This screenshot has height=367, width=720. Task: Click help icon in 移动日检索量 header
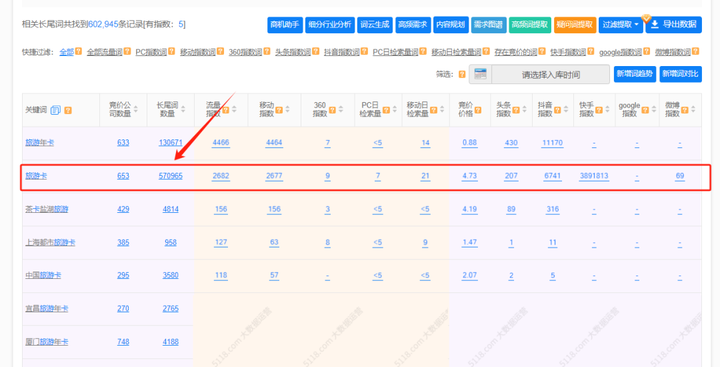(433, 110)
